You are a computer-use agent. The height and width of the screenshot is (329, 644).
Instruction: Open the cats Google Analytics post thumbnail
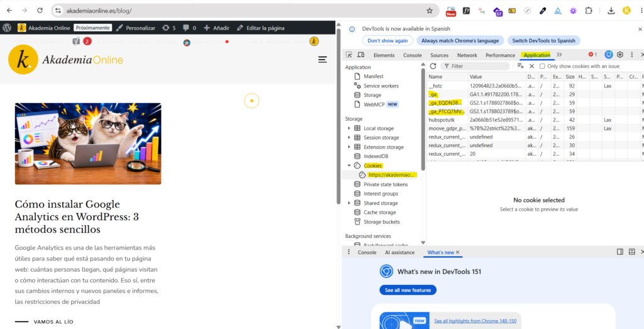[x=88, y=144]
